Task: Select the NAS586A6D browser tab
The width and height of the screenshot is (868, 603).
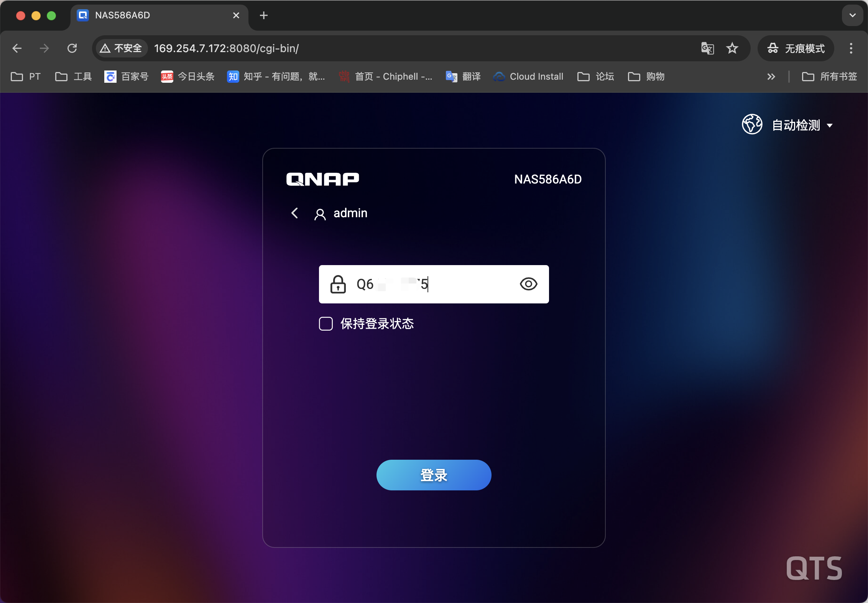Action: point(159,15)
